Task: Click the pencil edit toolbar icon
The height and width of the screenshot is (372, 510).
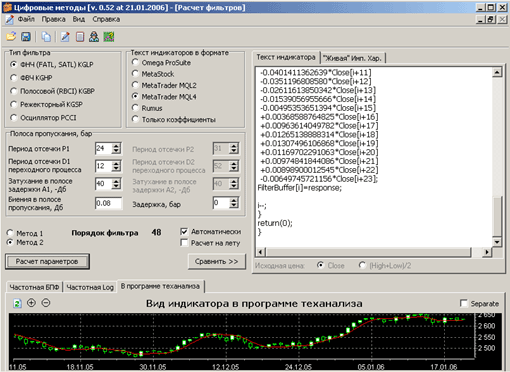Action: click(65, 36)
